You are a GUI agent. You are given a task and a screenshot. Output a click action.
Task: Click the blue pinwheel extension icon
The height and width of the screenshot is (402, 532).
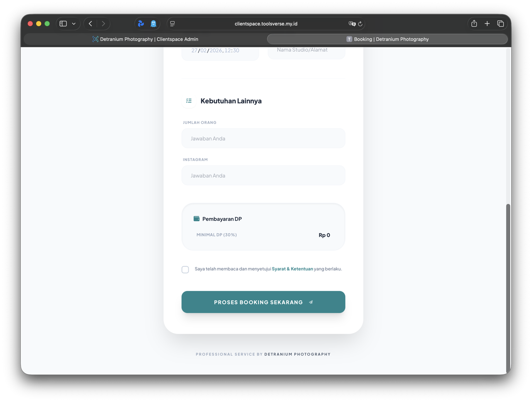pos(141,24)
